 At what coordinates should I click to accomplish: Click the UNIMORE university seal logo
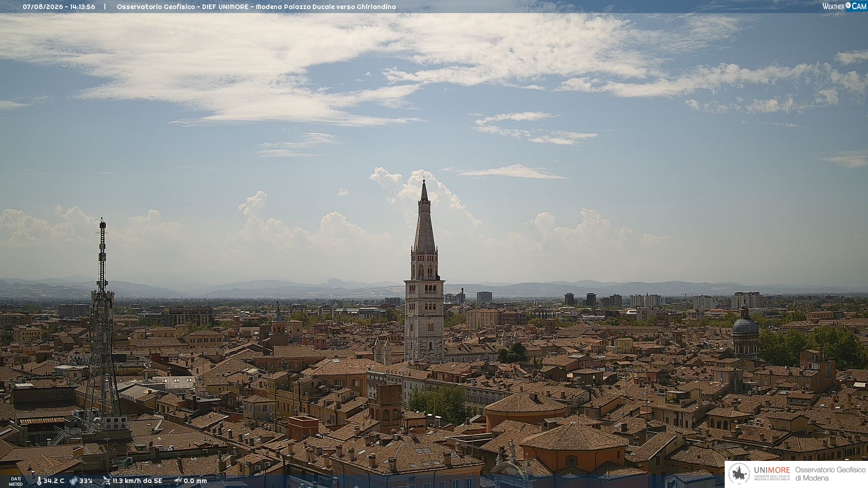739,474
